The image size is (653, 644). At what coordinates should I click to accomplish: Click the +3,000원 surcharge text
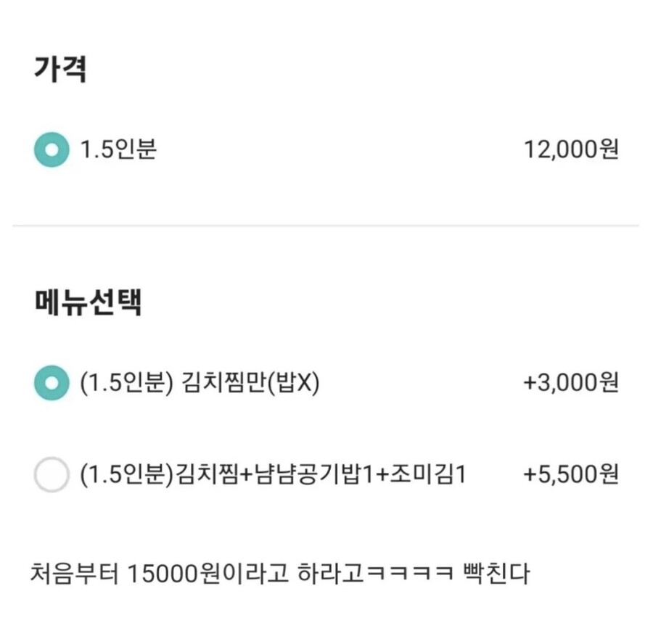[x=571, y=383]
